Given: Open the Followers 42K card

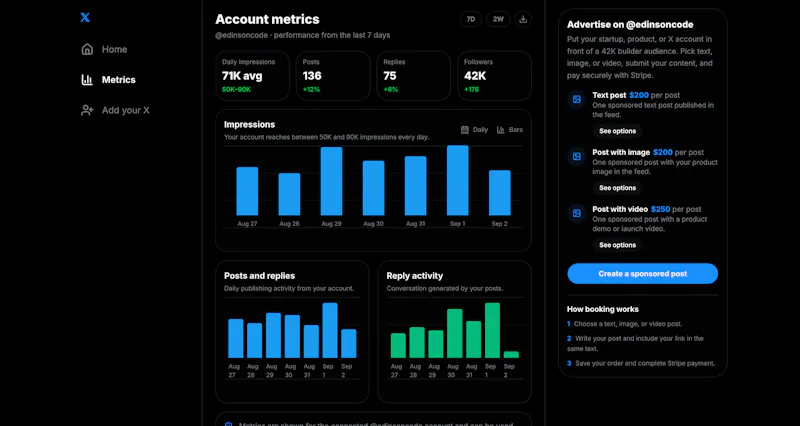Looking at the screenshot, I should (494, 76).
